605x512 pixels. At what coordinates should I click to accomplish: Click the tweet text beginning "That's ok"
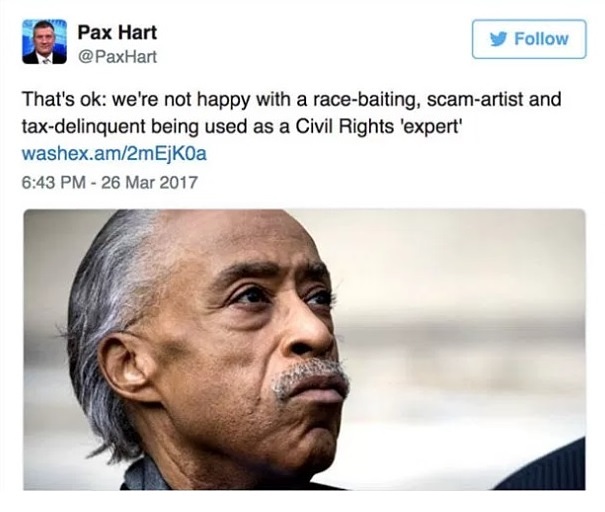coord(291,113)
